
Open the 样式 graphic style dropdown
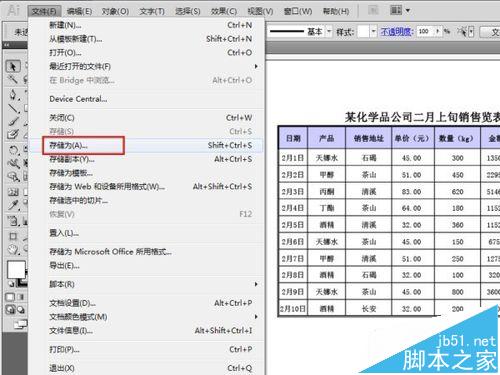point(373,32)
